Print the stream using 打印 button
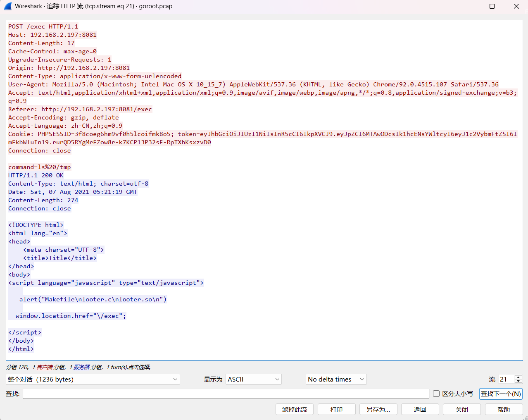This screenshot has height=420, width=528. pos(336,409)
